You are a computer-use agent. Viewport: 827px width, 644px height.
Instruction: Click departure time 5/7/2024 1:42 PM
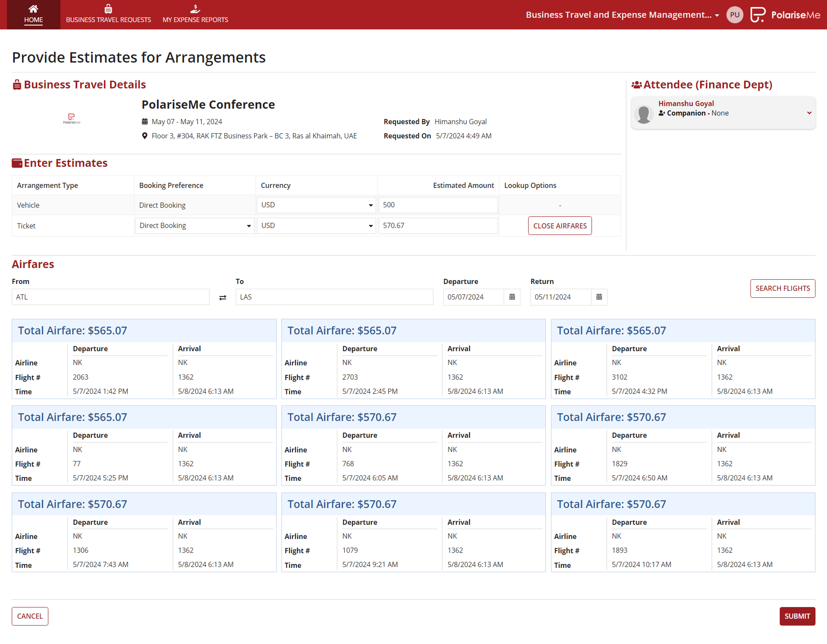[100, 392]
